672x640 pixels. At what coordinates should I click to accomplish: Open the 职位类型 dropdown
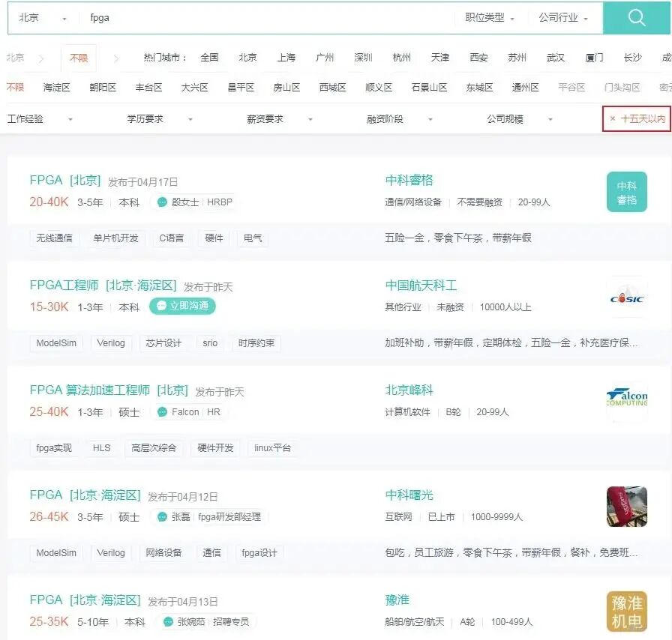[490, 17]
